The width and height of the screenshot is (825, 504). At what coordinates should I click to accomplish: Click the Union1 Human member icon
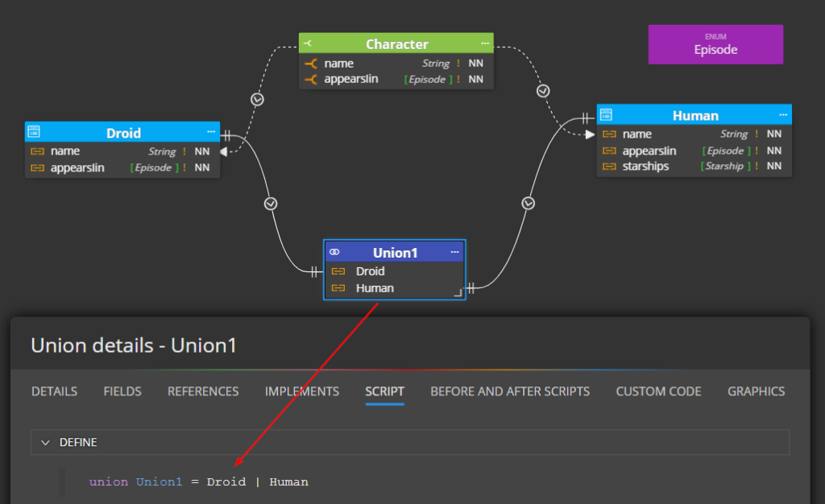pos(338,288)
